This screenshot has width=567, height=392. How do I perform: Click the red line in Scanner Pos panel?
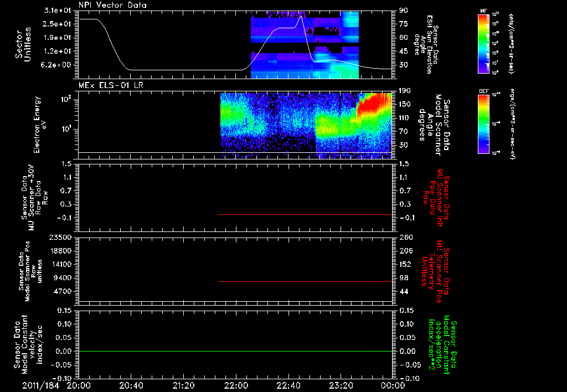(305, 281)
